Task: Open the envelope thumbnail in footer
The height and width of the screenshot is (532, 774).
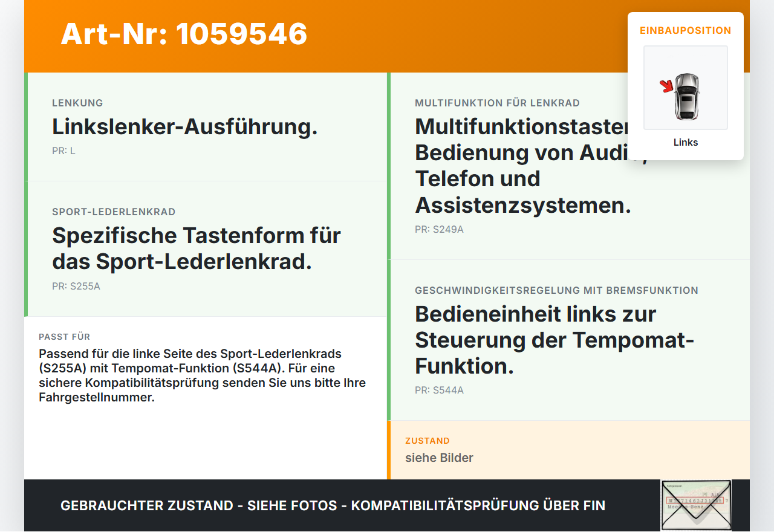Action: pos(696,505)
